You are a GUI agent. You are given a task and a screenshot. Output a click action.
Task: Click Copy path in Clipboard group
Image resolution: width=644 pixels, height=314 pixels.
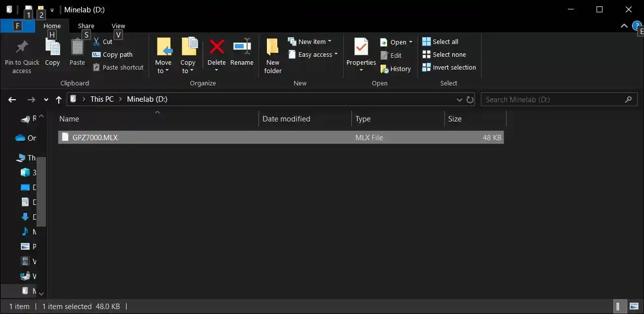coord(113,55)
